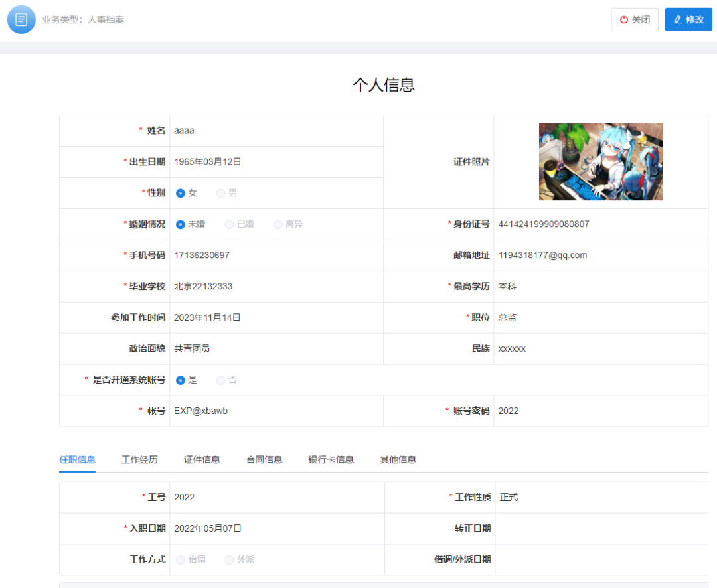Select 借调 work mode radio
Image resolution: width=717 pixels, height=588 pixels.
click(x=181, y=559)
